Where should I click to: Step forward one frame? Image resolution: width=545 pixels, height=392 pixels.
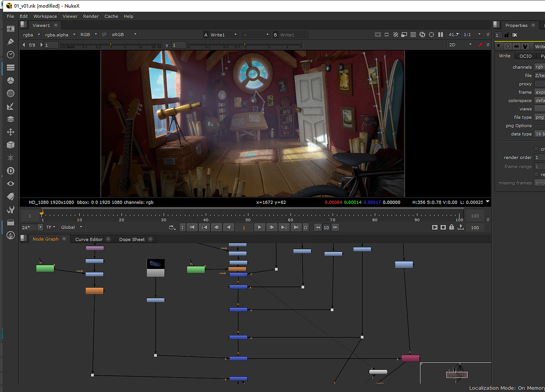[271, 227]
